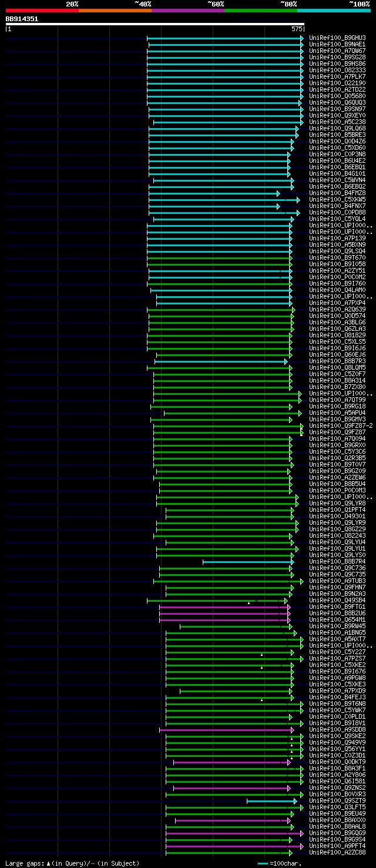
Task: Click hit label UniRef100_B4G1O1
Action: (337, 173)
